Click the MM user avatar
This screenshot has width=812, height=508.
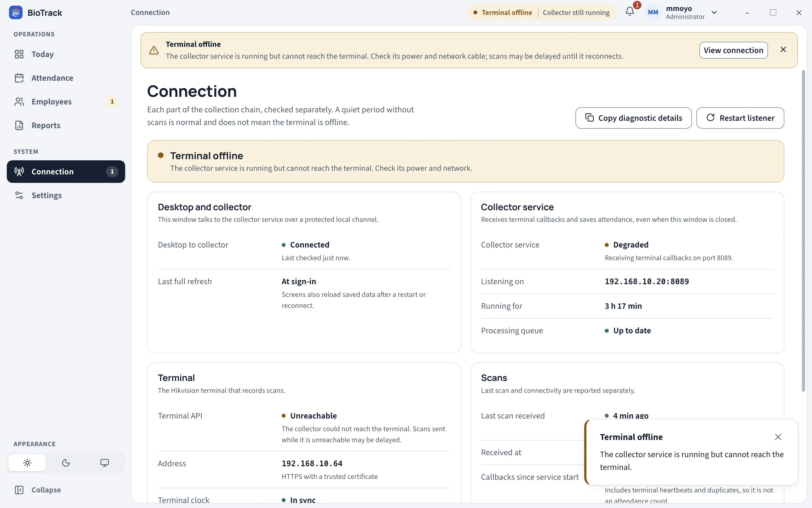coord(653,12)
